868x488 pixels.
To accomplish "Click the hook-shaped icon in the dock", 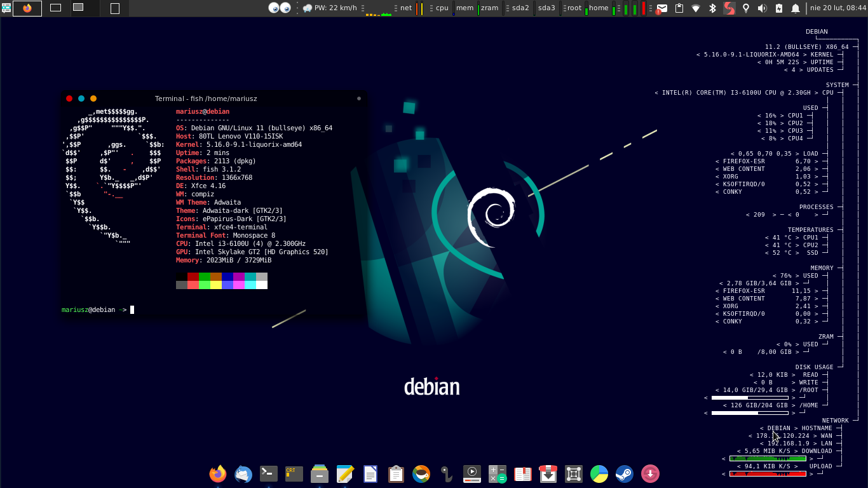I will (x=447, y=473).
